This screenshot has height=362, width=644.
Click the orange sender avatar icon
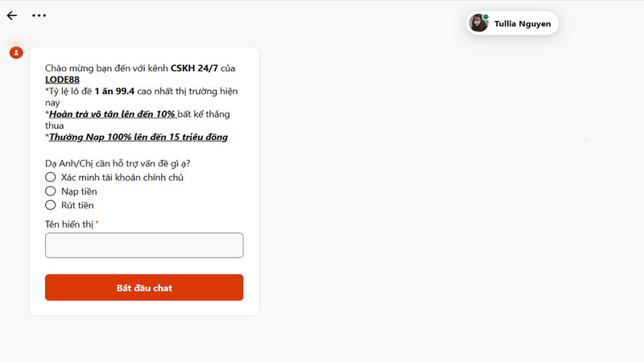(16, 52)
